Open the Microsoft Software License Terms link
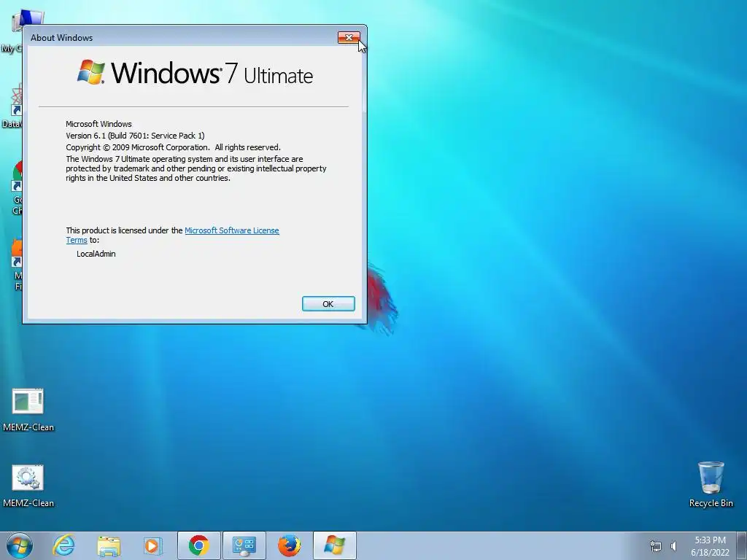 coord(231,230)
